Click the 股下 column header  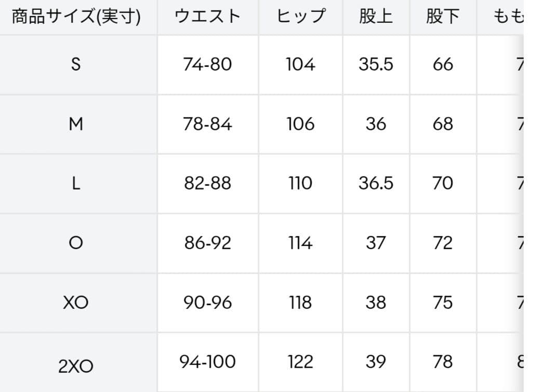click(x=442, y=17)
